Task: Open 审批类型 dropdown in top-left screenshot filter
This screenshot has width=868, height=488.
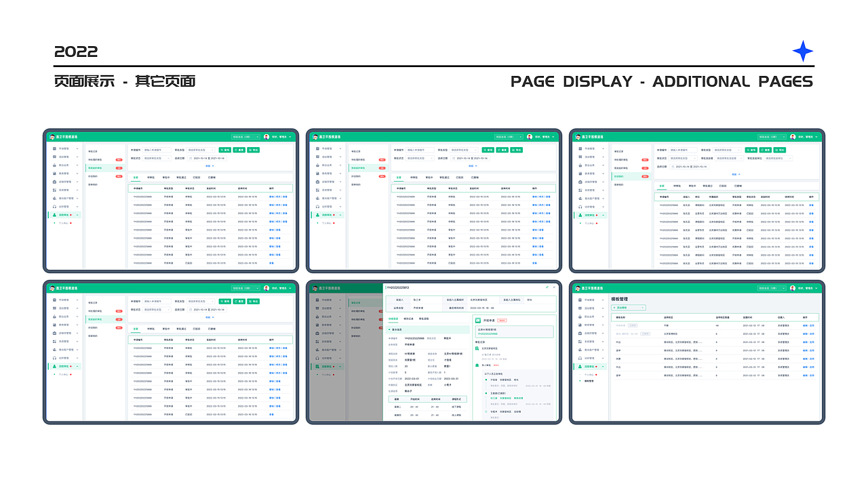Action: pos(201,150)
